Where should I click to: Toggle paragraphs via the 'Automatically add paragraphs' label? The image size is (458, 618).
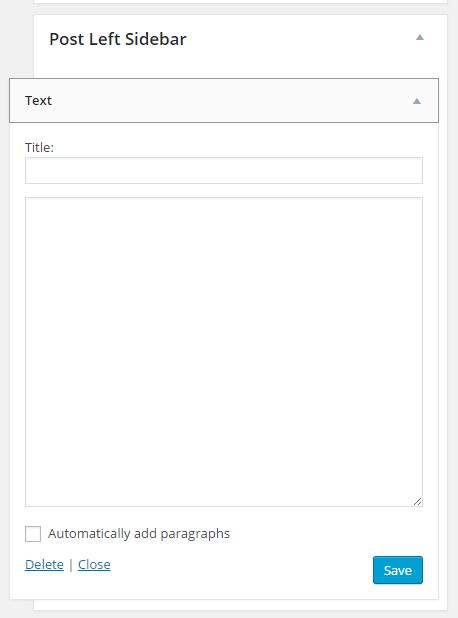click(x=139, y=534)
